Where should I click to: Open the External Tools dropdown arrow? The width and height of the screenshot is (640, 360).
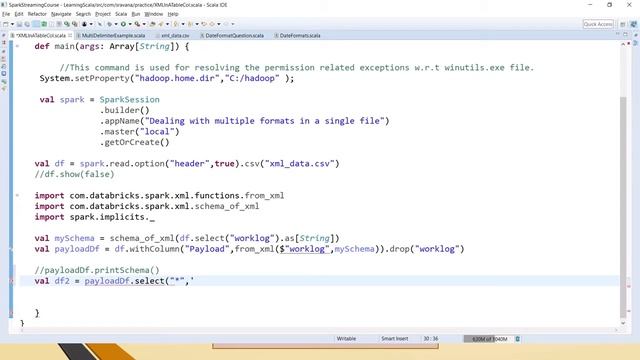pyautogui.click(x=144, y=24)
